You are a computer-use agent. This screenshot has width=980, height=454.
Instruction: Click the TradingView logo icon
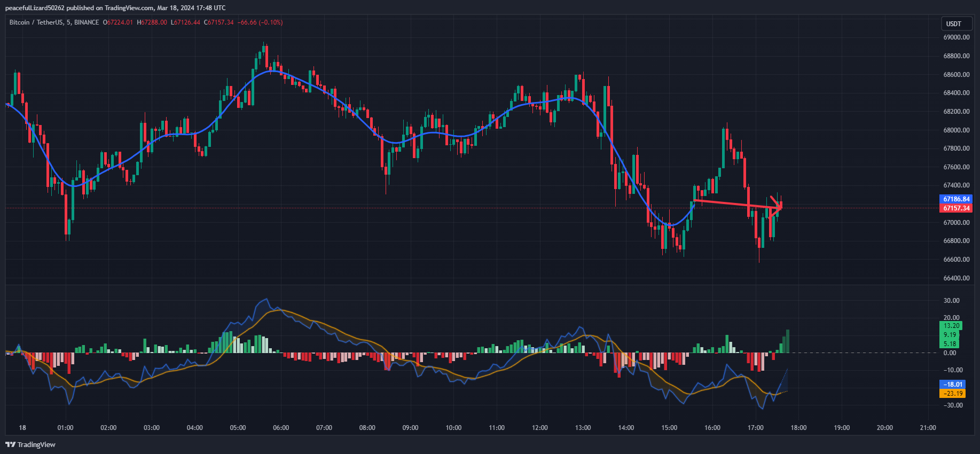pos(11,444)
